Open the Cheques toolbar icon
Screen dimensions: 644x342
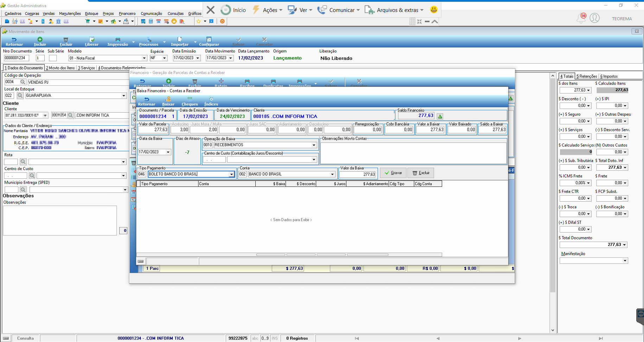click(x=190, y=102)
